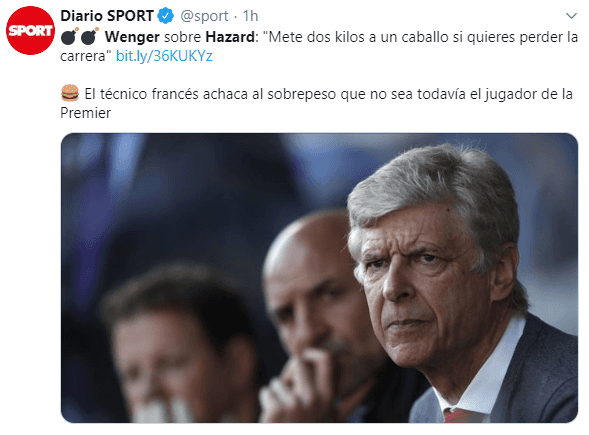589x435 pixels.
Task: Click the quote about the caballo
Action: [319, 46]
